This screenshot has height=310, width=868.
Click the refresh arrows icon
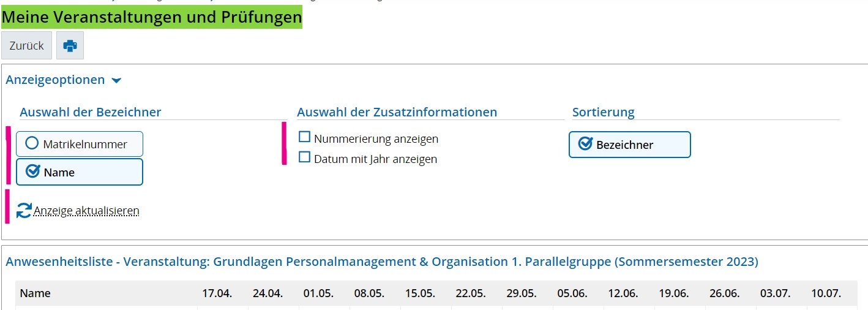tap(24, 211)
